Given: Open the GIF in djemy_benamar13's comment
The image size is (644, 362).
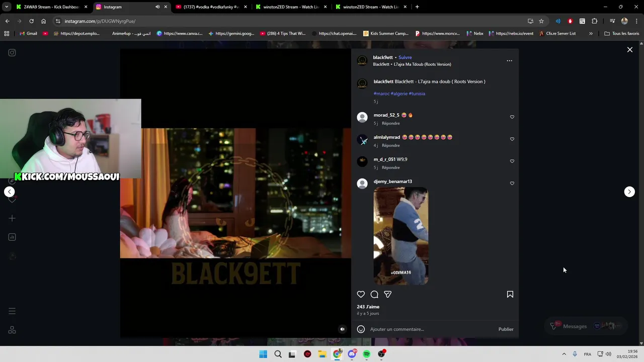Looking at the screenshot, I should [x=400, y=236].
